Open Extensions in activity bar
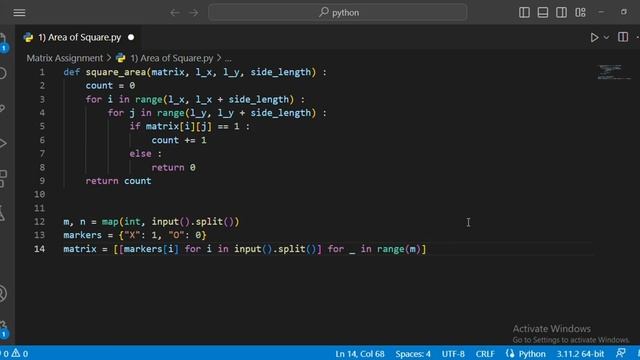The image size is (640, 360). [x=3, y=179]
